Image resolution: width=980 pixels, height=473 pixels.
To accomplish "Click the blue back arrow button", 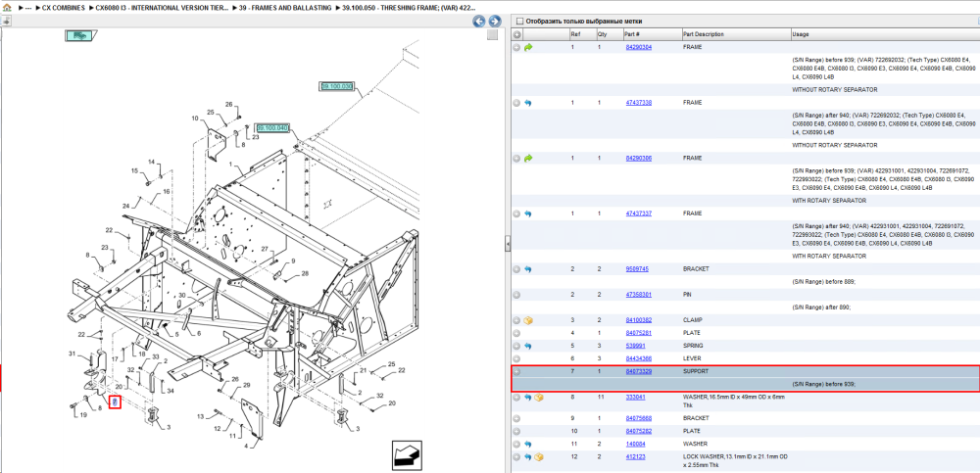I will (x=479, y=22).
